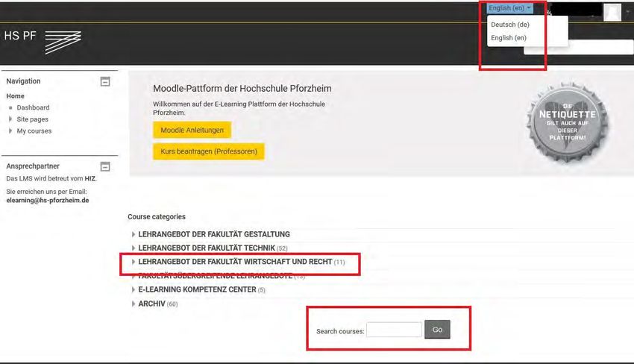Click the Course categories heading

[157, 217]
